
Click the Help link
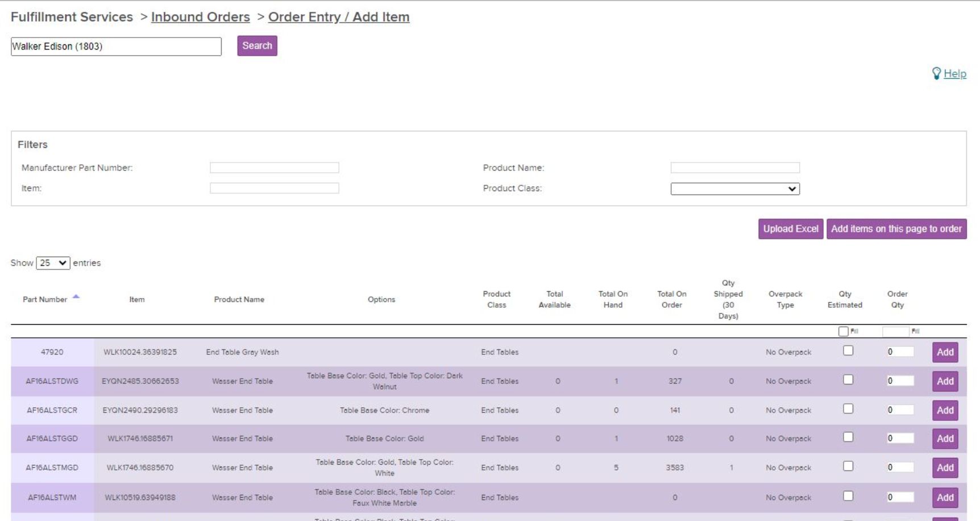point(955,73)
